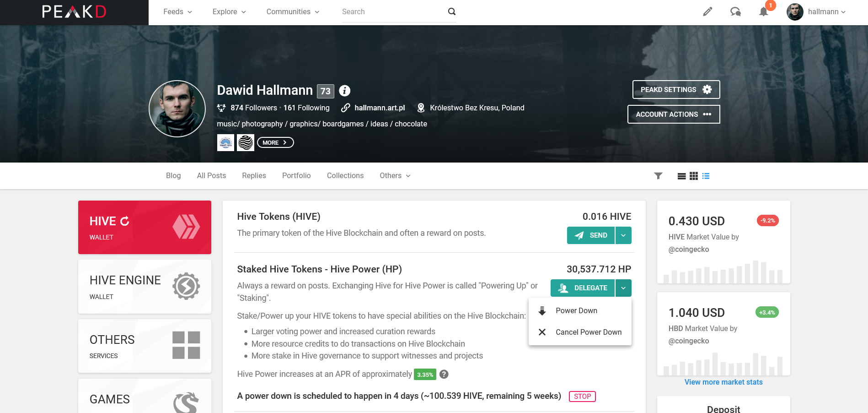Click the search magnifier icon
The height and width of the screenshot is (413, 868).
tap(452, 11)
